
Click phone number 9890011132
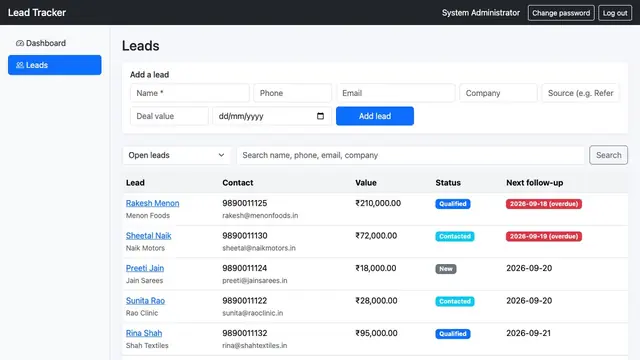coord(244,333)
